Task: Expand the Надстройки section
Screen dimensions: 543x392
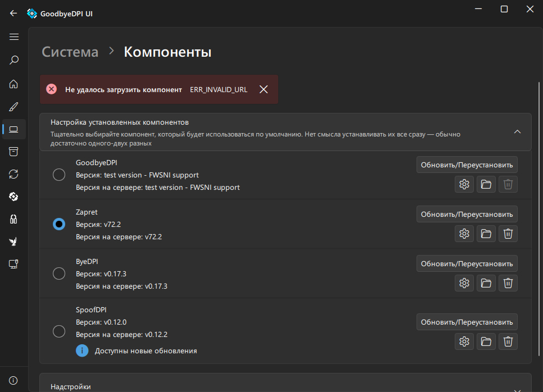Action: 517,388
